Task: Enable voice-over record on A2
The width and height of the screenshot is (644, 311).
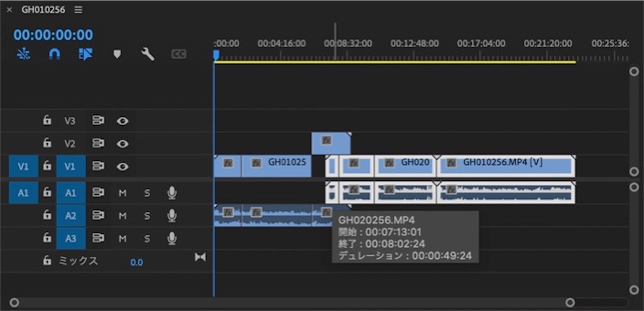Action: click(172, 216)
